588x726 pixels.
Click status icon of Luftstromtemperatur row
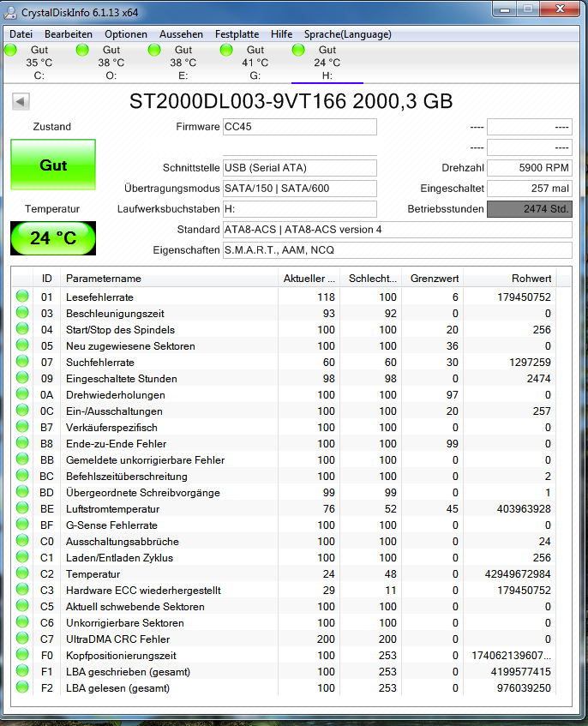pos(22,508)
